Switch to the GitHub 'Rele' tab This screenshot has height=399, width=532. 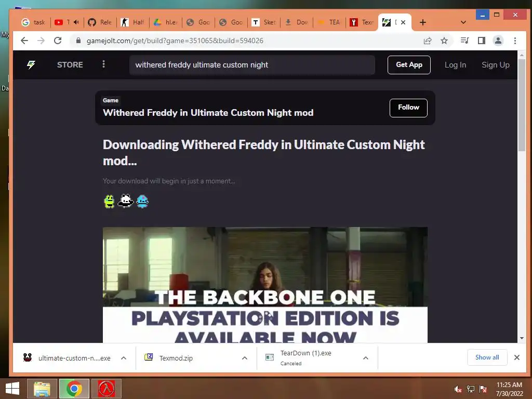click(100, 22)
